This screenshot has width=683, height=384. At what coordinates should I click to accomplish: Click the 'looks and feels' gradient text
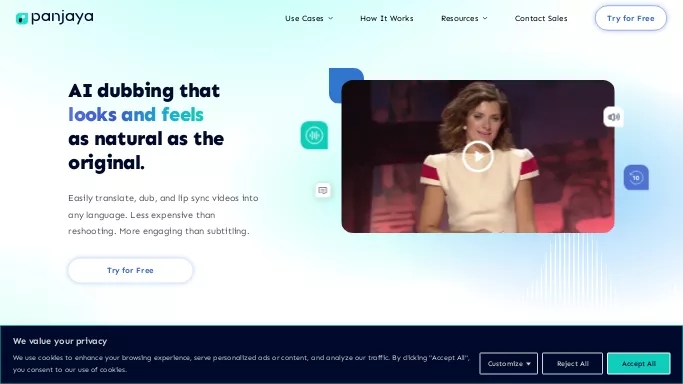pos(136,115)
